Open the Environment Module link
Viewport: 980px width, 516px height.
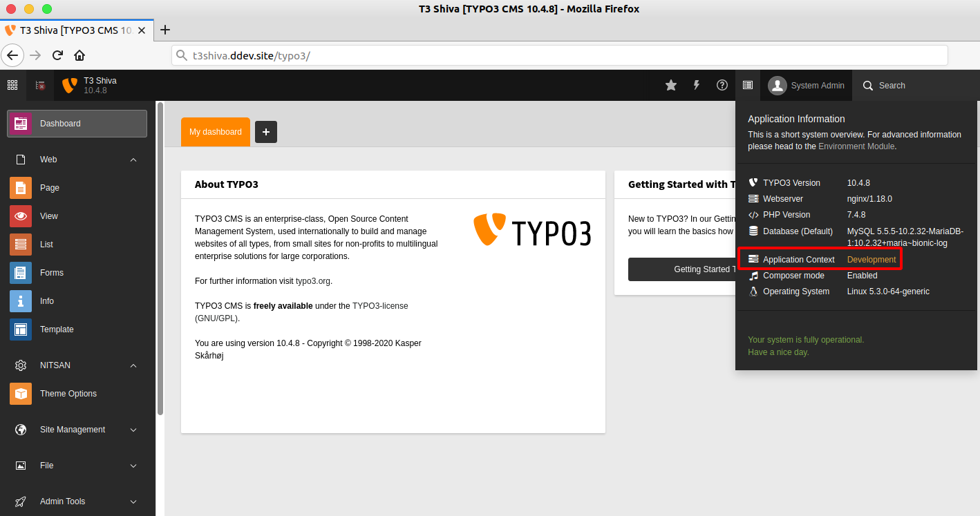pos(856,146)
